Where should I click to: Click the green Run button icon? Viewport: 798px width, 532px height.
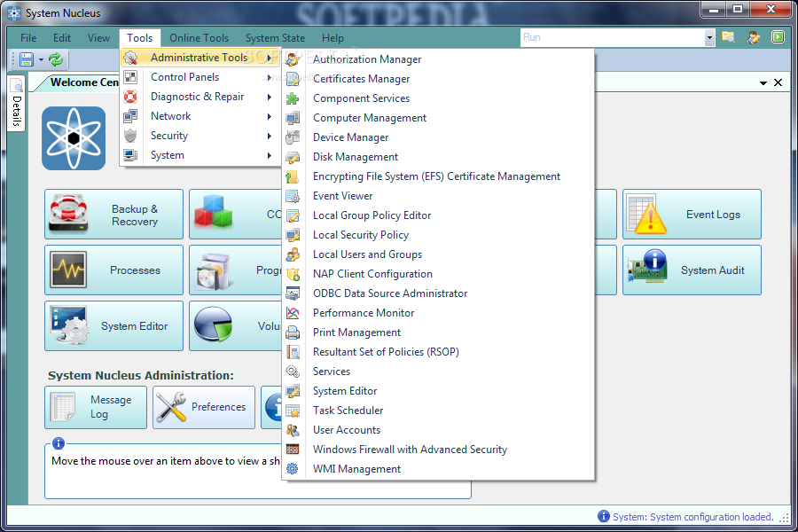point(778,37)
